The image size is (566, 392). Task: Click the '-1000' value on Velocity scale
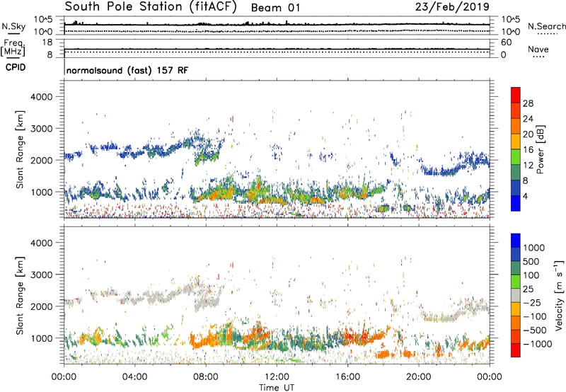537,344
